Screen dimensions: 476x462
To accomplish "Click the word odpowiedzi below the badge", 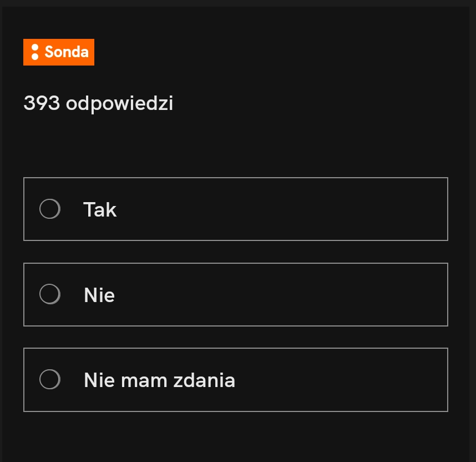I will pos(119,103).
